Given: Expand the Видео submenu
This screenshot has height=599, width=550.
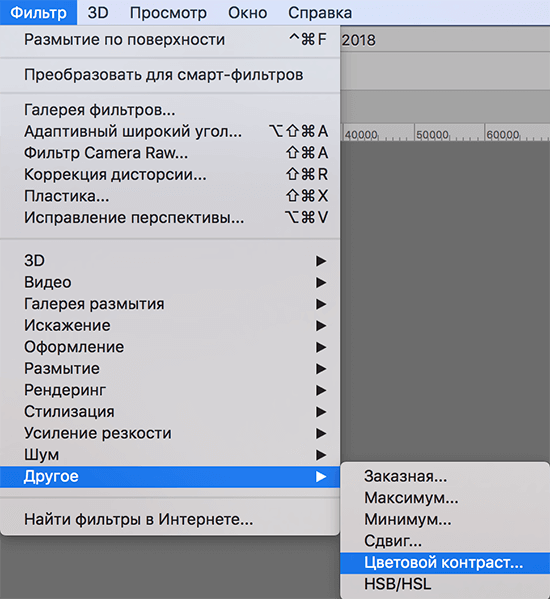Looking at the screenshot, I should [x=170, y=282].
